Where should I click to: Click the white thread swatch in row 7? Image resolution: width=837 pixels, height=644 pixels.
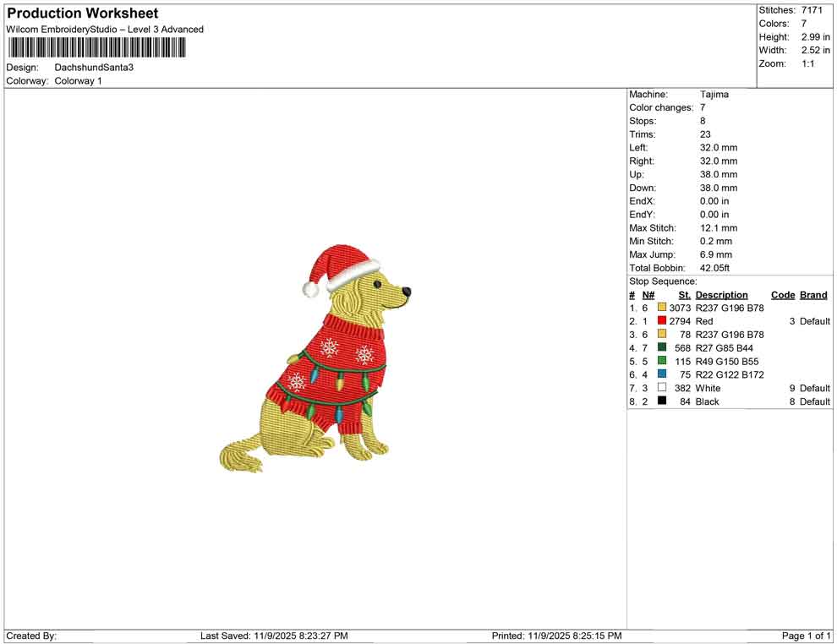662,388
